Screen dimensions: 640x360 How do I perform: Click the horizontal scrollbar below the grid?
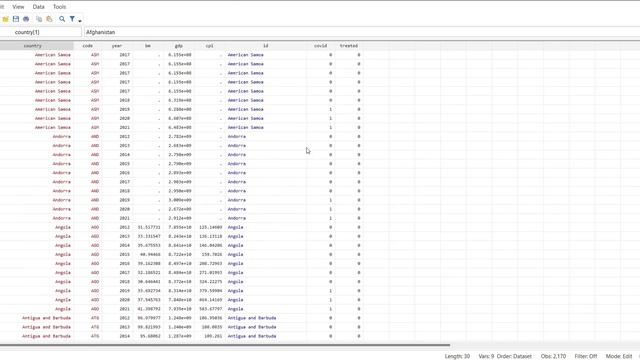225,345
